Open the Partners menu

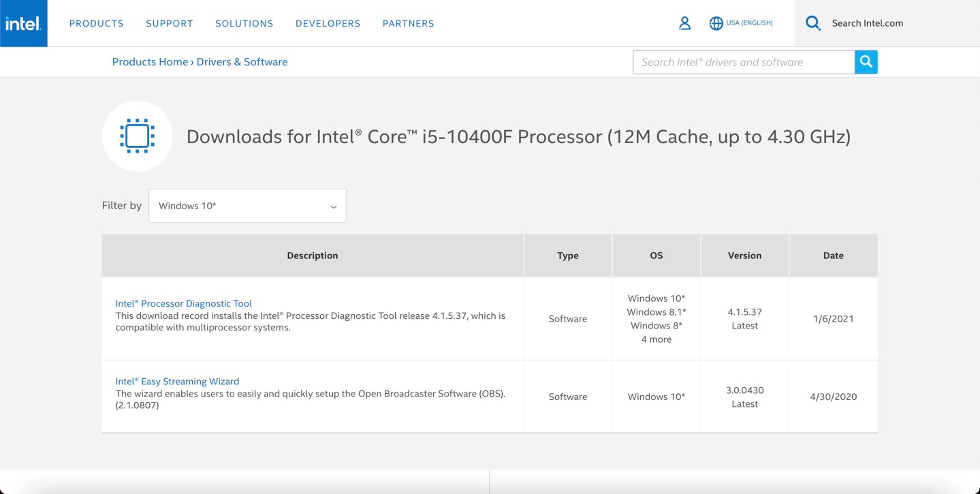click(x=408, y=23)
